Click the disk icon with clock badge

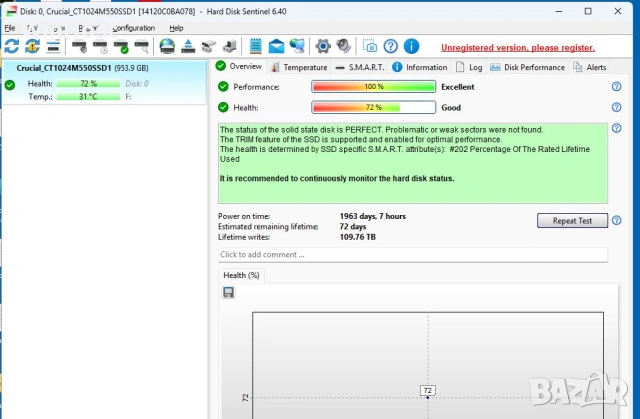click(x=100, y=47)
